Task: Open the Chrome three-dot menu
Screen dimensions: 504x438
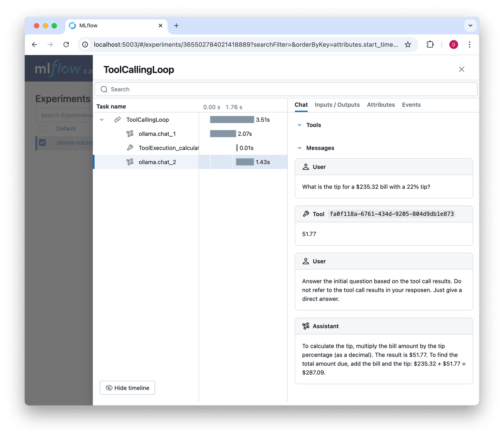Action: point(469,45)
